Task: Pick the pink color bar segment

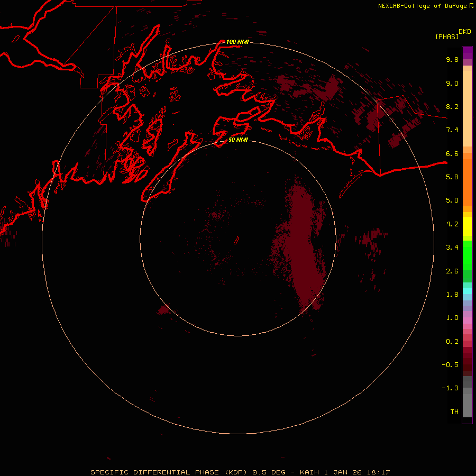Action: point(467,321)
